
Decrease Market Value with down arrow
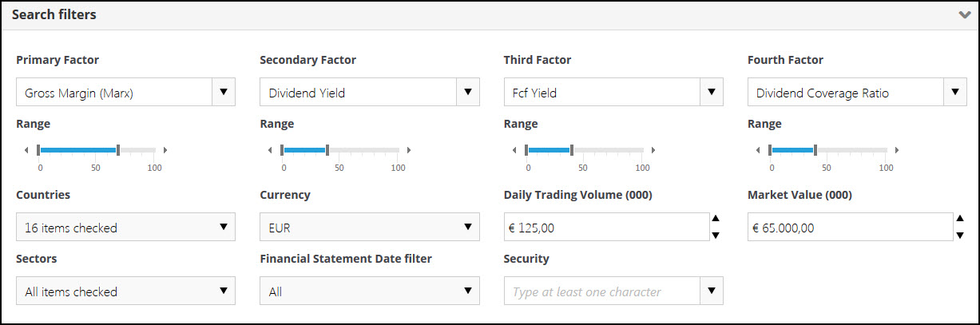pos(960,235)
